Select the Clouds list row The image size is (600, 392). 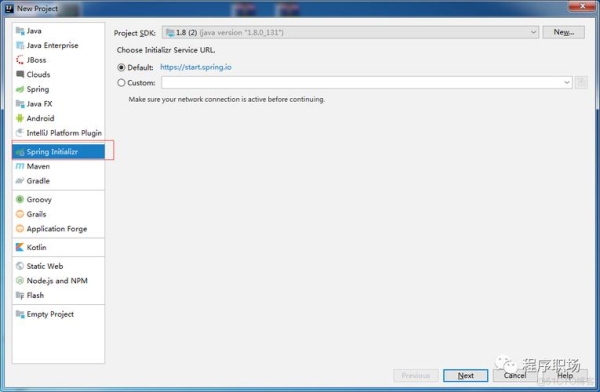pos(58,74)
